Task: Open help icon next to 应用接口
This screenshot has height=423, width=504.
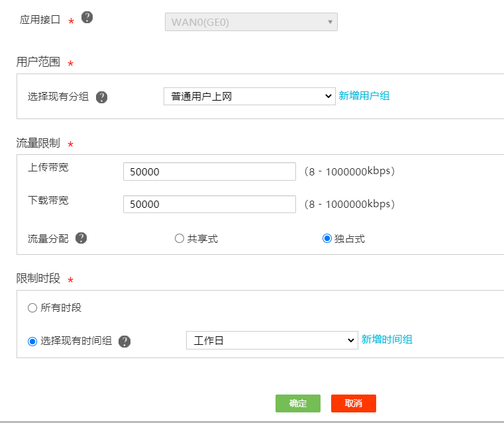Action: (87, 17)
